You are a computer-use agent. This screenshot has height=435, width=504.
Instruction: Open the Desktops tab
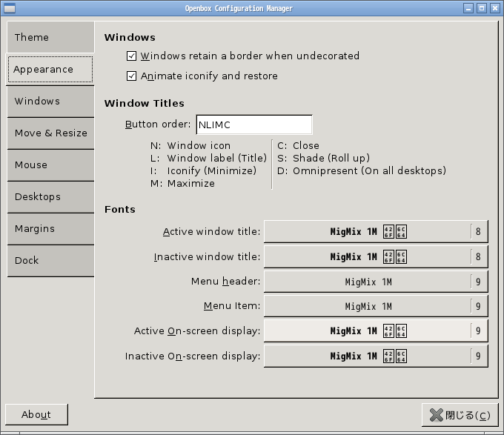(x=51, y=196)
